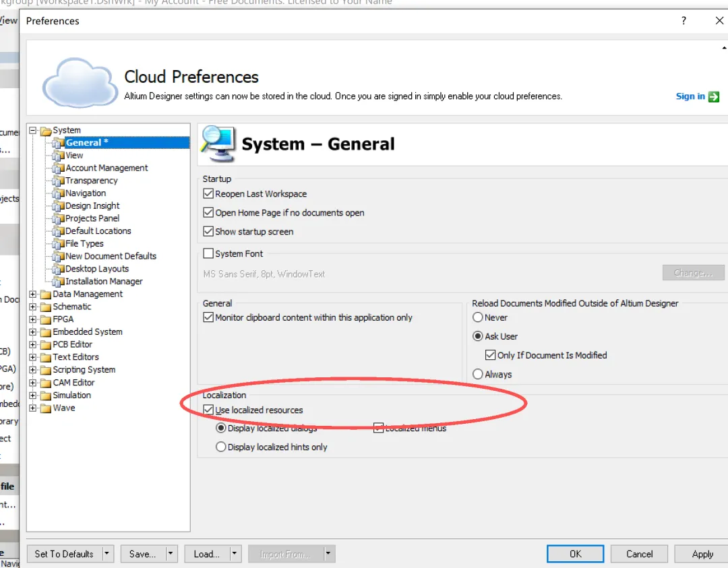The image size is (728, 568).
Task: Open New Document Defaults page
Action: point(111,256)
